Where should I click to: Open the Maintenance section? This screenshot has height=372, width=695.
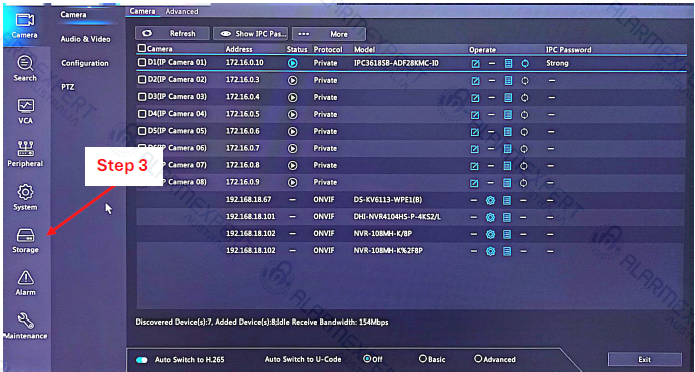coord(25,326)
